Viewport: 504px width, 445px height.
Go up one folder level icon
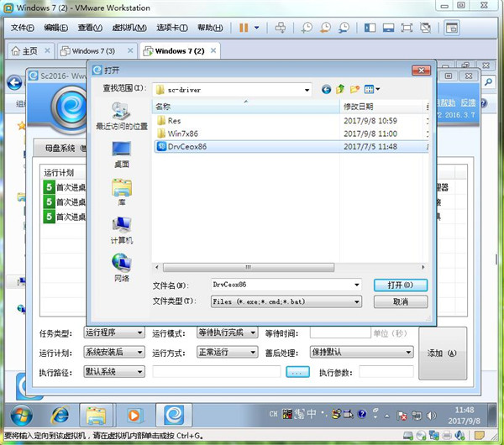(x=340, y=89)
